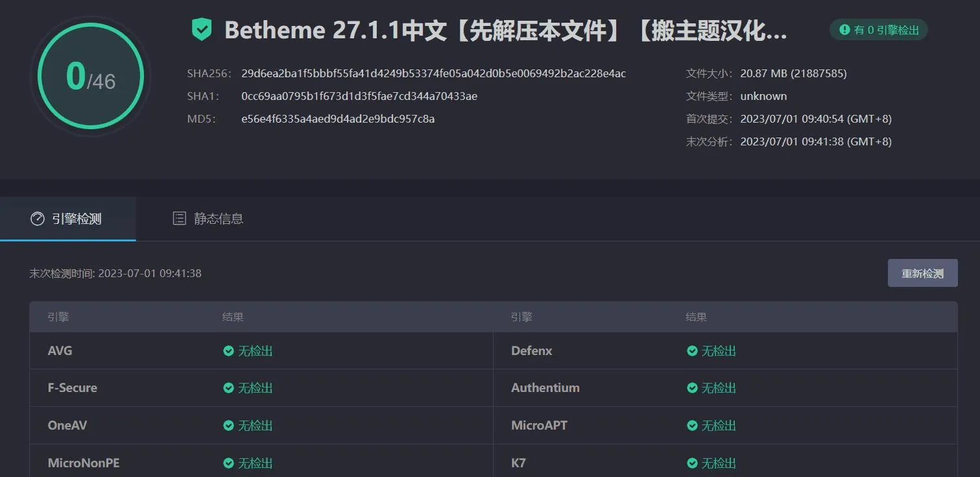Click the 末次检测时间 line
Screen dimensions: 980x477
(x=115, y=273)
